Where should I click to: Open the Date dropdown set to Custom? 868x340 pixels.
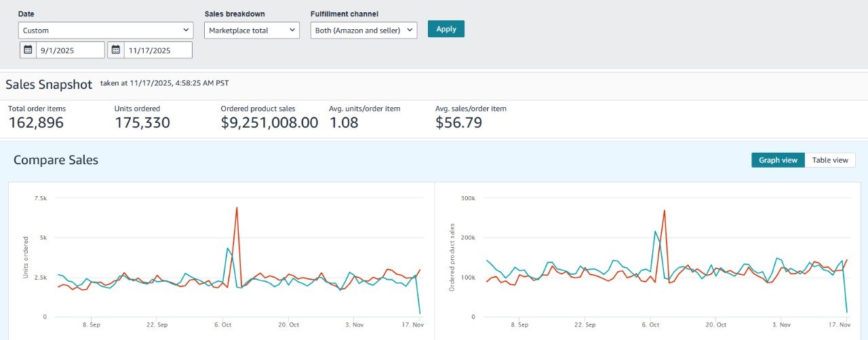106,31
